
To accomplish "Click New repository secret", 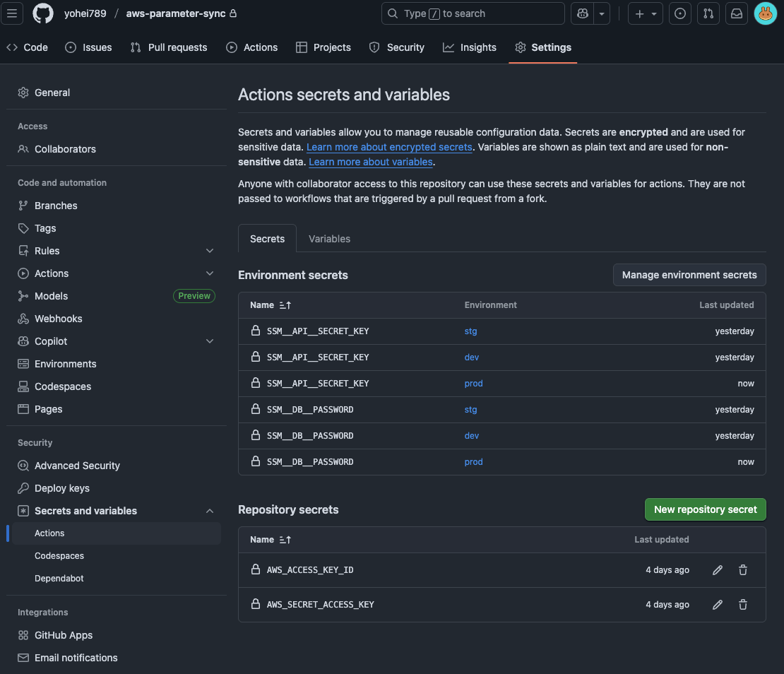I will coord(704,509).
